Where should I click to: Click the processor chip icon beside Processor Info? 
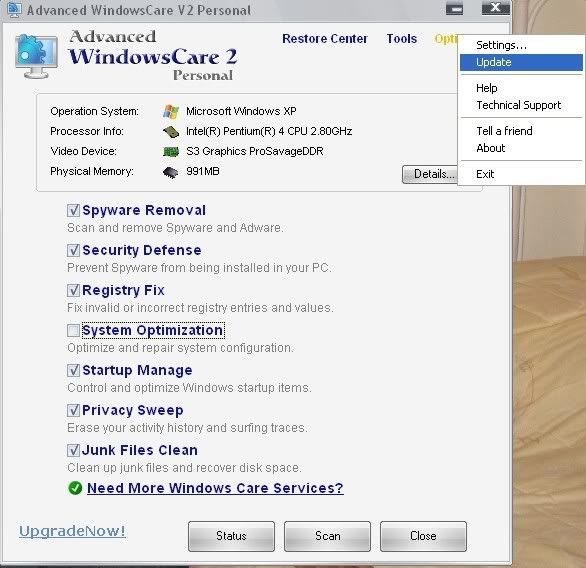click(x=171, y=132)
